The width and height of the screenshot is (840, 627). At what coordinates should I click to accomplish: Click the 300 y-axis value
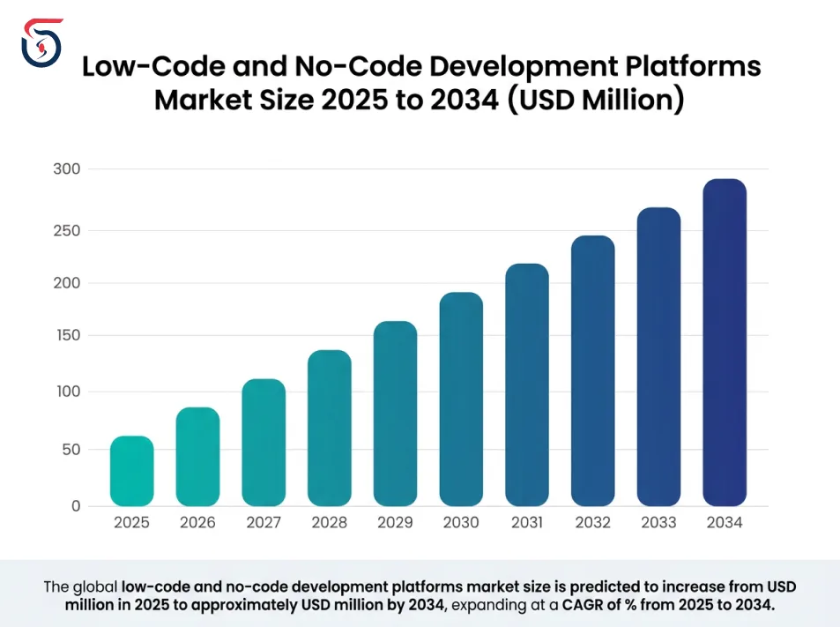tap(67, 168)
